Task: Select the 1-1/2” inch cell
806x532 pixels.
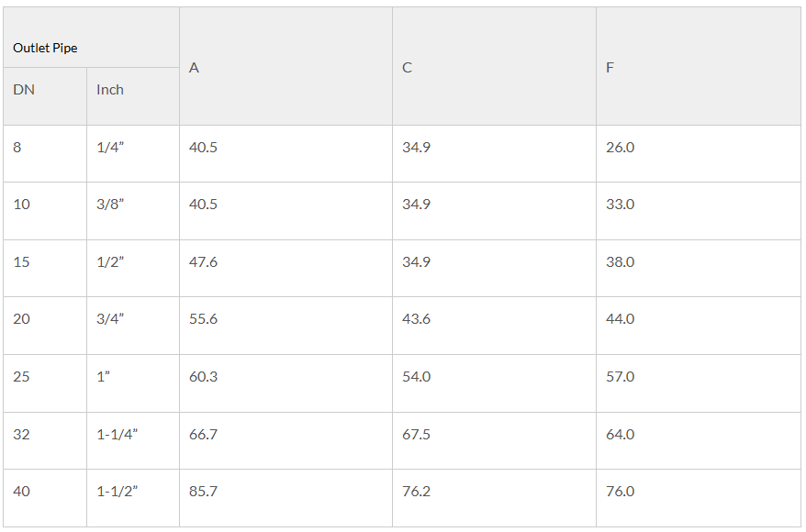Action: 132,498
